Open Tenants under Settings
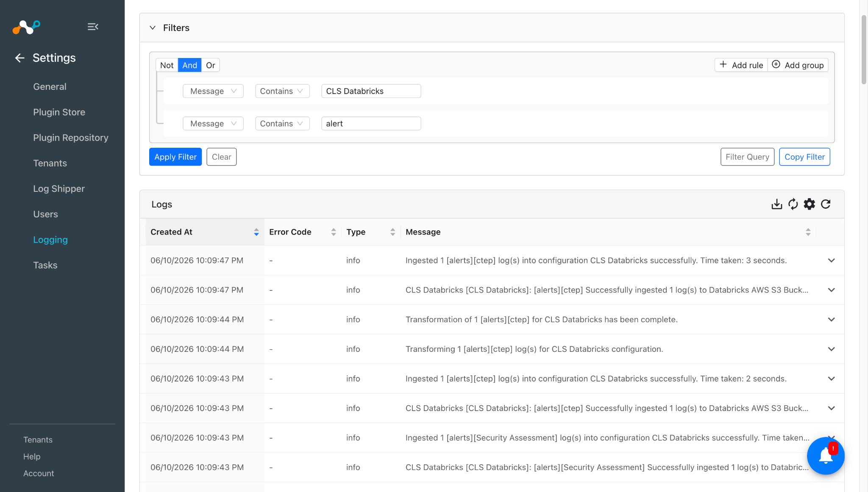The width and height of the screenshot is (868, 492). point(50,163)
